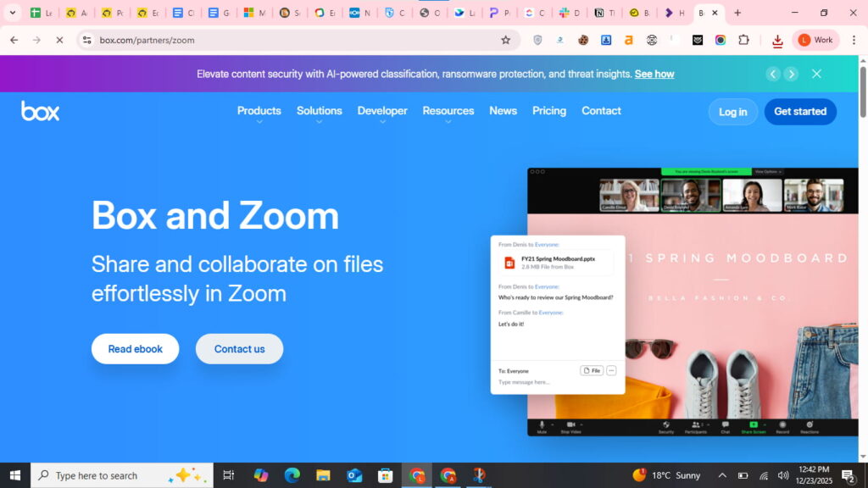The width and height of the screenshot is (868, 488).
Task: Stop loading the page with the X button
Action: [59, 40]
